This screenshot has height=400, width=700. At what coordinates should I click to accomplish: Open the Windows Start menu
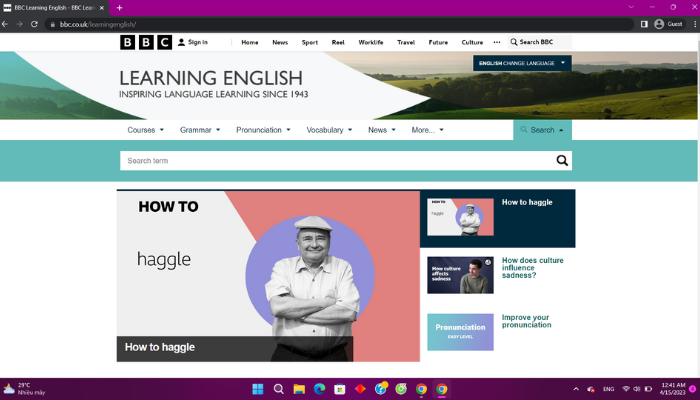258,389
